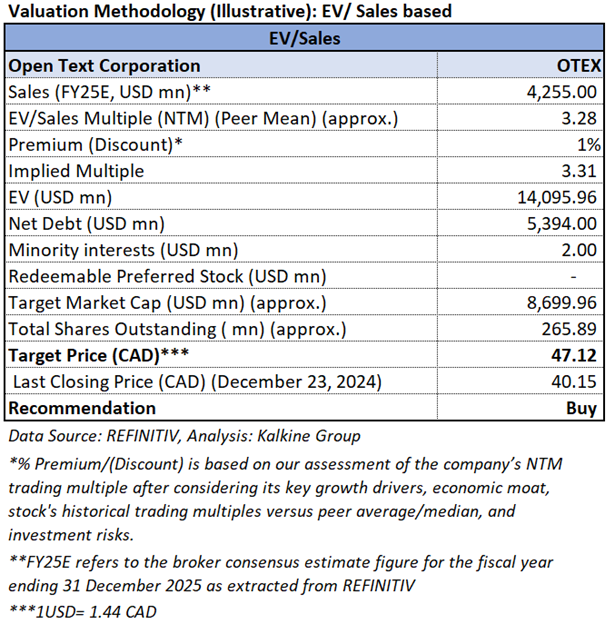Click the Last Closing Price label

point(197,382)
